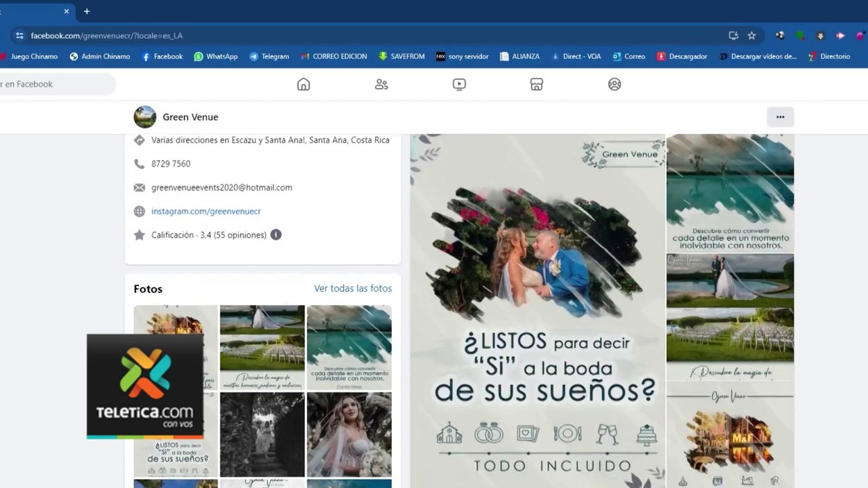Open the Directorio bookmark
The image size is (868, 488).
(829, 57)
